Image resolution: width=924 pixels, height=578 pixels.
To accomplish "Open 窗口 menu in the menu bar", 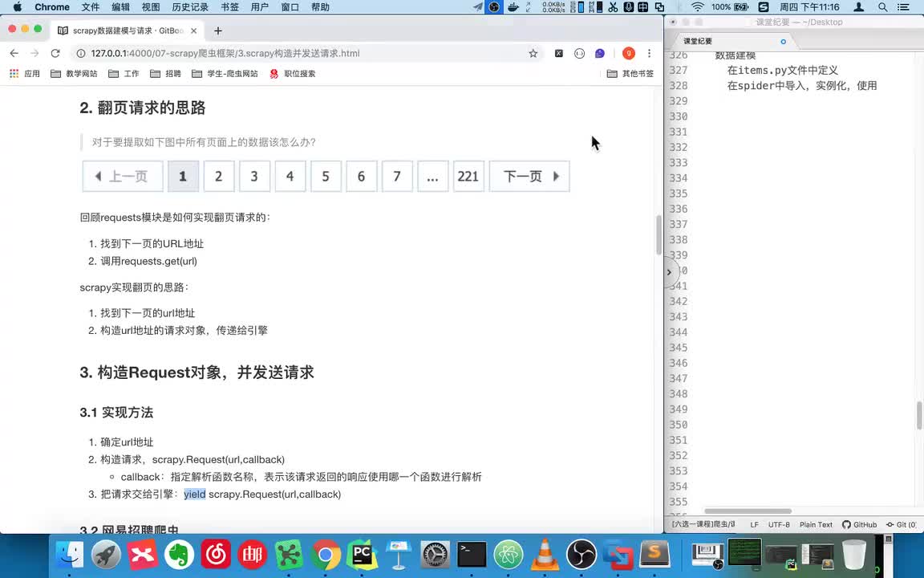I will pos(290,7).
